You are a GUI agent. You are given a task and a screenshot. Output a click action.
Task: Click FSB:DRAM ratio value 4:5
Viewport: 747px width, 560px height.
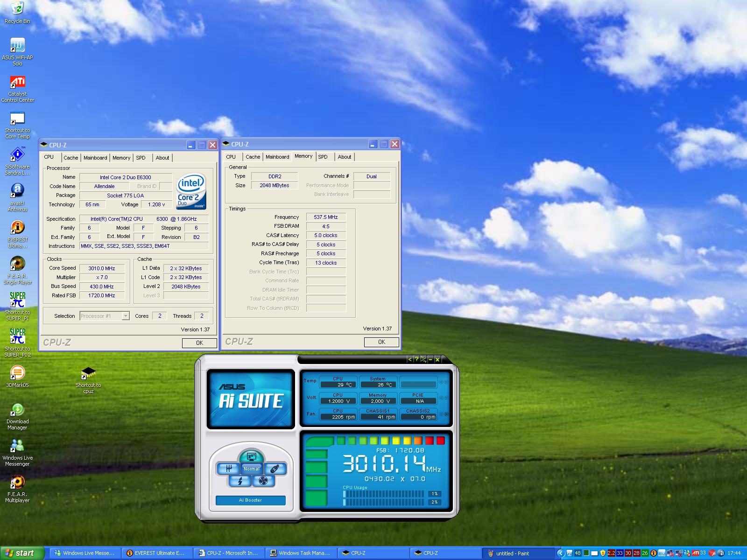[x=326, y=226]
